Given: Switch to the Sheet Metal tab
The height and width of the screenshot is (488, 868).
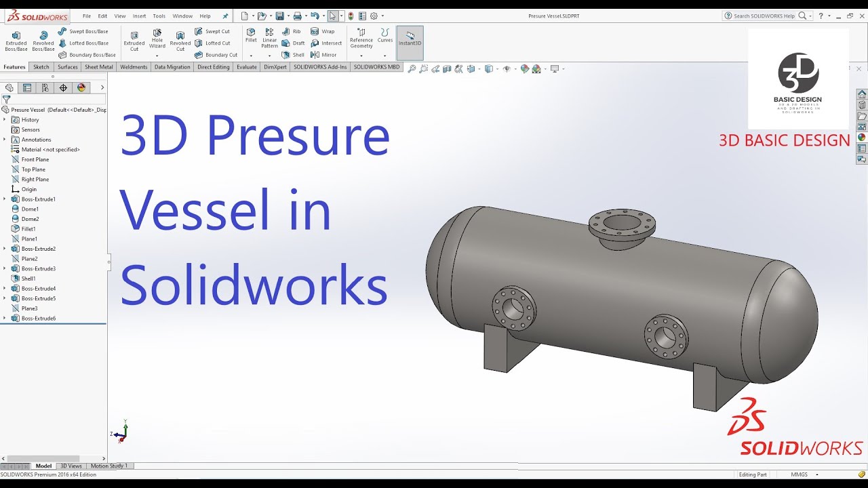Looking at the screenshot, I should [x=99, y=67].
